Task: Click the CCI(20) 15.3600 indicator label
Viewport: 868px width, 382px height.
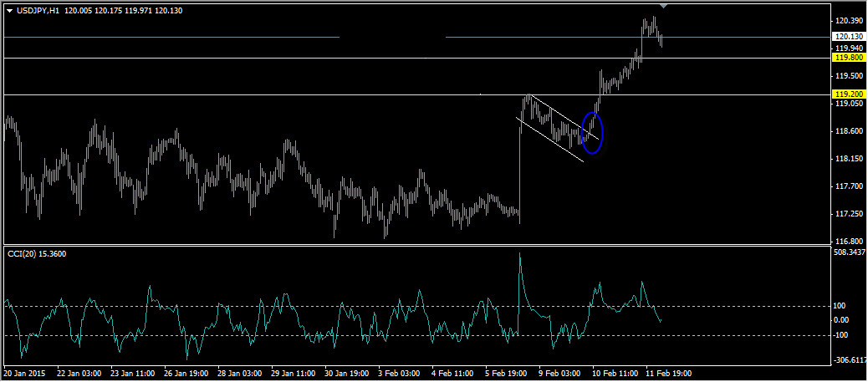Action: click(x=37, y=253)
